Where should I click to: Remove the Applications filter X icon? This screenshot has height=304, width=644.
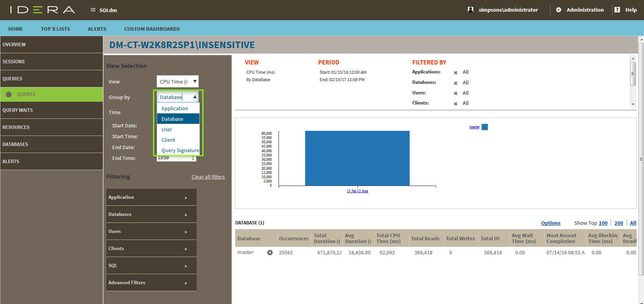pos(455,73)
